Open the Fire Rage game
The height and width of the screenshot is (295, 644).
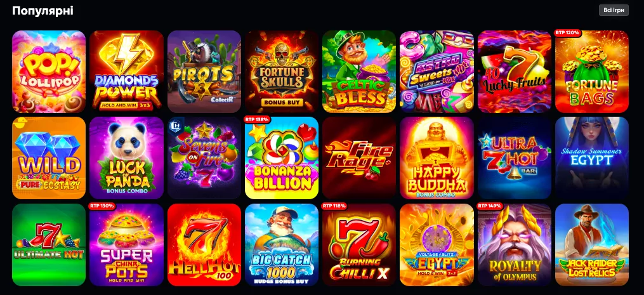pos(359,158)
